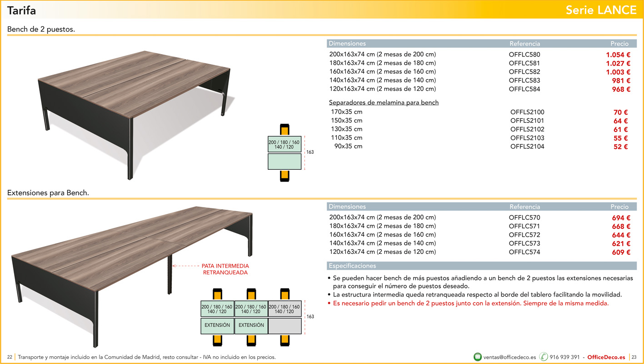Click top-middle chair icon in extension diagram
Image resolution: width=644 pixels, height=364 pixels.
point(251,294)
